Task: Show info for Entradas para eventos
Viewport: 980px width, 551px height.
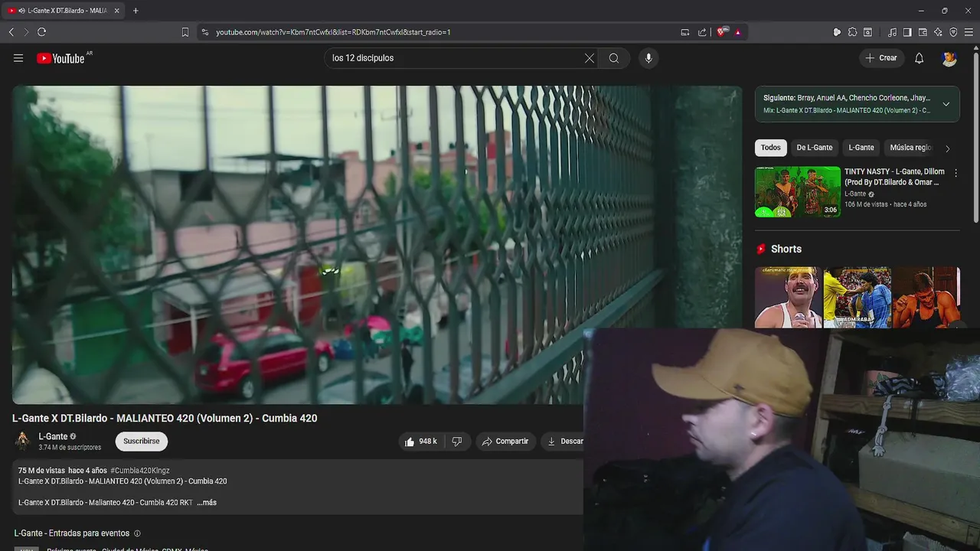Action: click(x=138, y=533)
